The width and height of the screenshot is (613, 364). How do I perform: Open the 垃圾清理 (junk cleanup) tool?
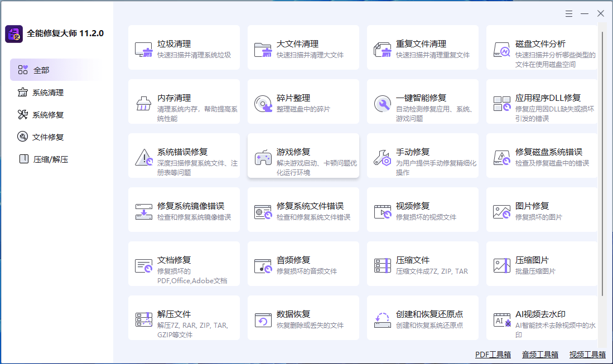pos(184,47)
